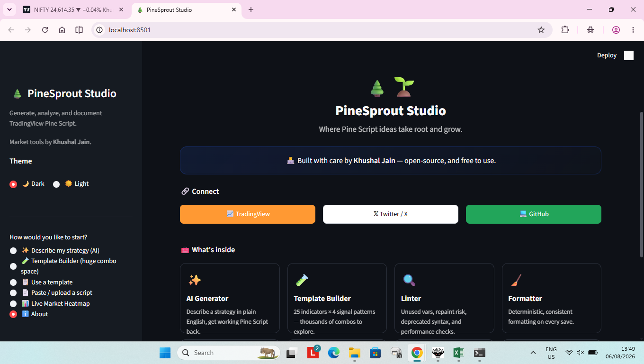The width and height of the screenshot is (644, 364).
Task: Close the PineSprout Studio browser tab
Action: [234, 9]
